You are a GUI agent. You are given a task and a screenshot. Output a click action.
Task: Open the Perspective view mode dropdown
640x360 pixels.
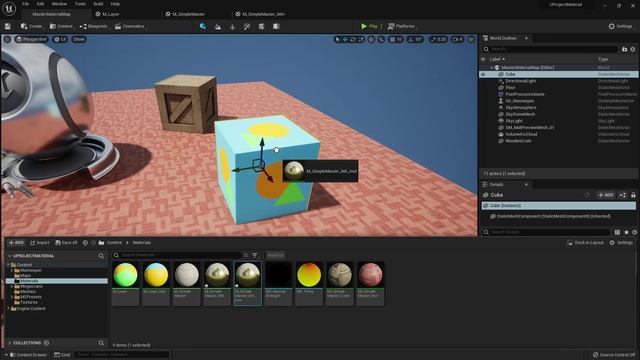coord(31,39)
